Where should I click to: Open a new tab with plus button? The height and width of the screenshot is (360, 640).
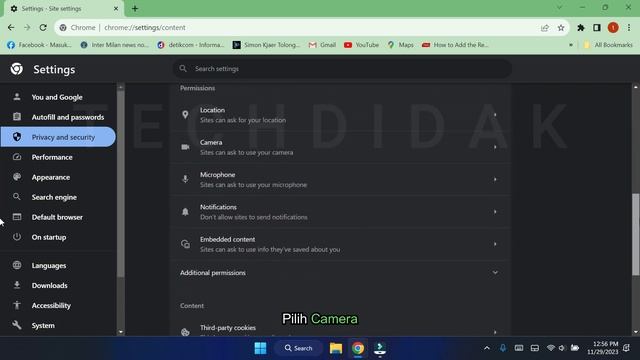(135, 8)
